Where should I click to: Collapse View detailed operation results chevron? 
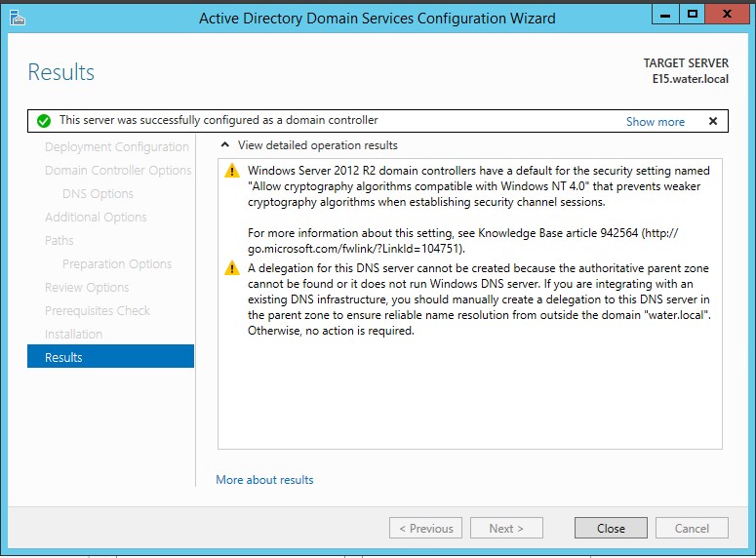(x=224, y=144)
